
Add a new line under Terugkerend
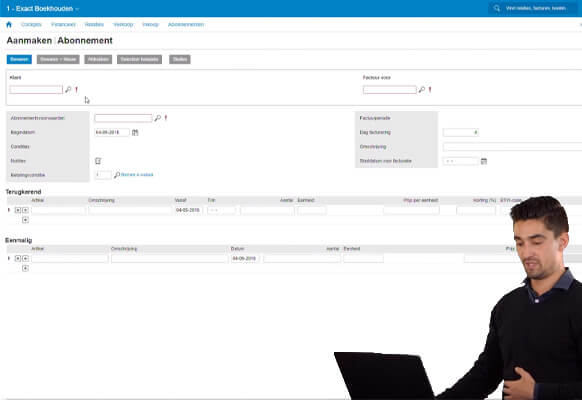(25, 220)
